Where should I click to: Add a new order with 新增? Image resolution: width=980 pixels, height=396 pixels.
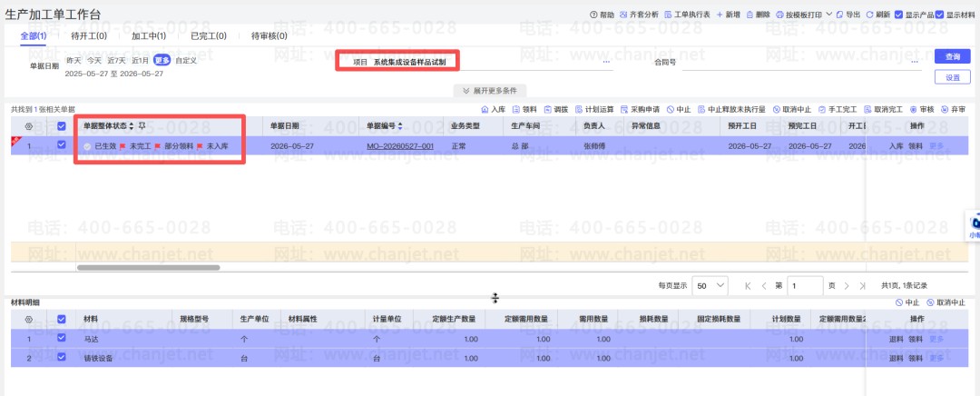(728, 15)
